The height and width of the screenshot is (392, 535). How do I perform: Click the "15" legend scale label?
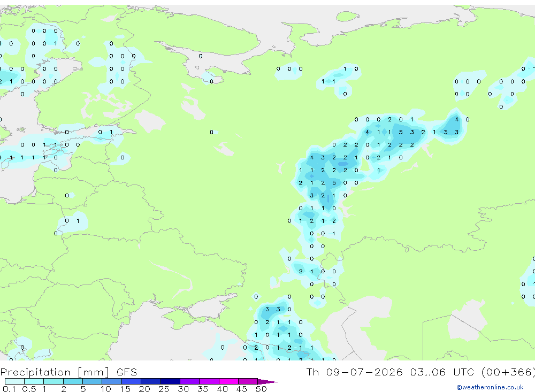tap(125, 389)
